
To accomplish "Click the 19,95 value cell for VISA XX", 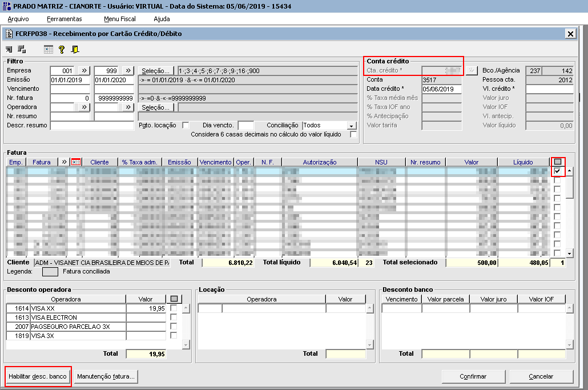I will point(146,308).
